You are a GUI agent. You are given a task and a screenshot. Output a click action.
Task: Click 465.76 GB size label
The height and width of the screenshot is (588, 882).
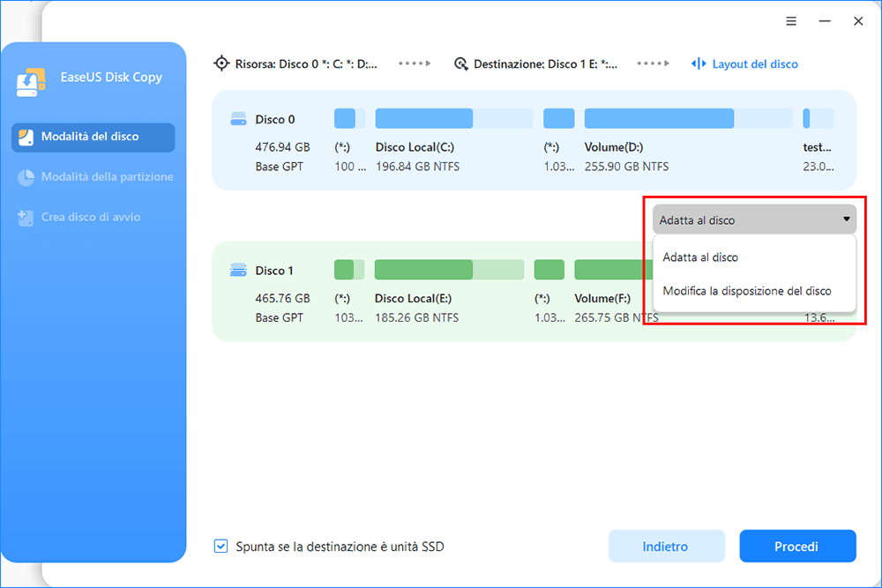[x=282, y=299]
